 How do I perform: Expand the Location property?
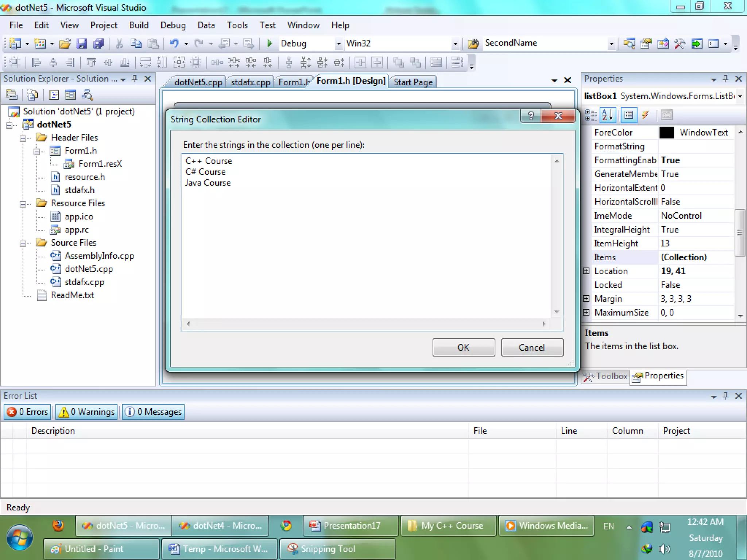click(586, 271)
